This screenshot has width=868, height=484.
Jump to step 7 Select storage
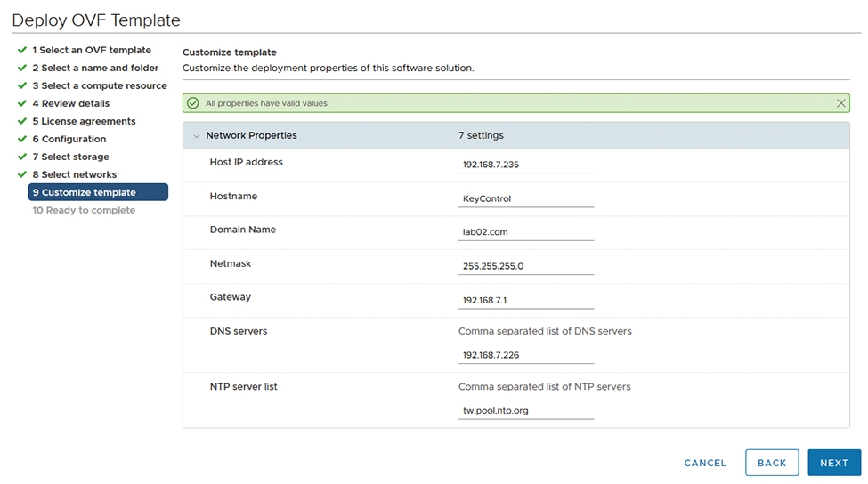coord(71,157)
